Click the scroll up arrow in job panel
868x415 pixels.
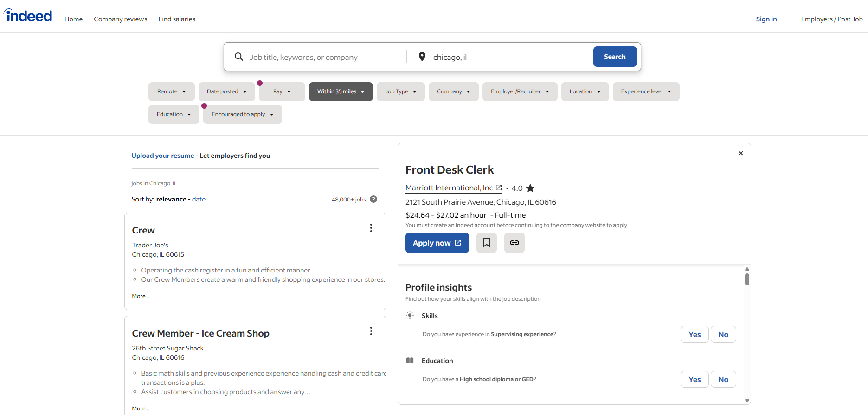click(x=747, y=269)
